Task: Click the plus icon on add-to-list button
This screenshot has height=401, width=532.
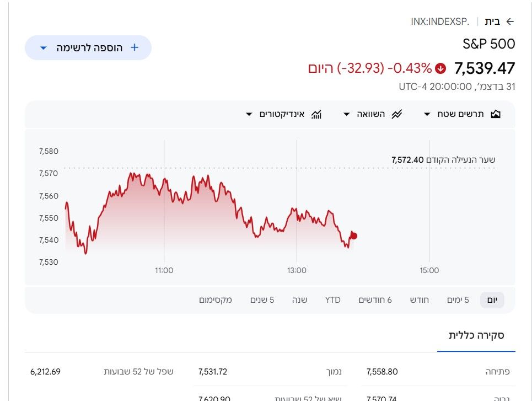Action: (x=135, y=47)
